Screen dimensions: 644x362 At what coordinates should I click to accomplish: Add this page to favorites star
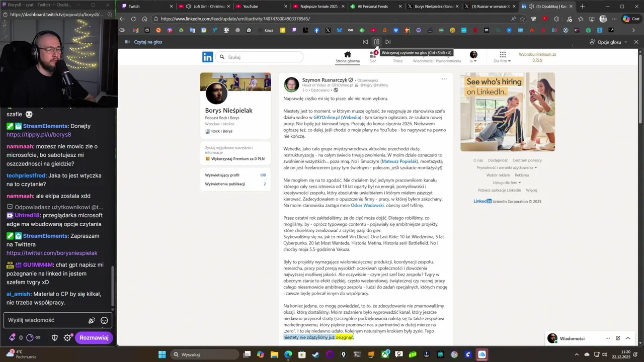pos(522,19)
